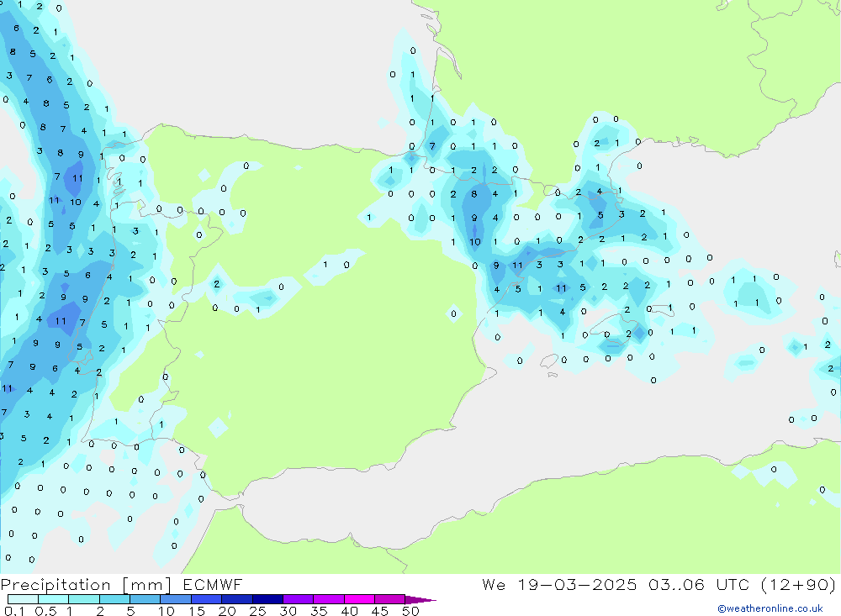This screenshot has height=616, width=841.
Task: Select the 0.1–0.5 mm palest legend swatch
Action: click(x=23, y=599)
